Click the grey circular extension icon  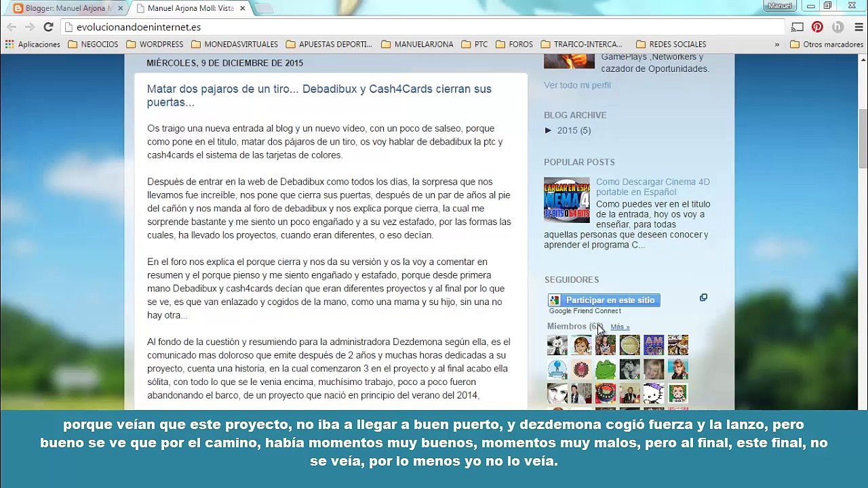837,27
